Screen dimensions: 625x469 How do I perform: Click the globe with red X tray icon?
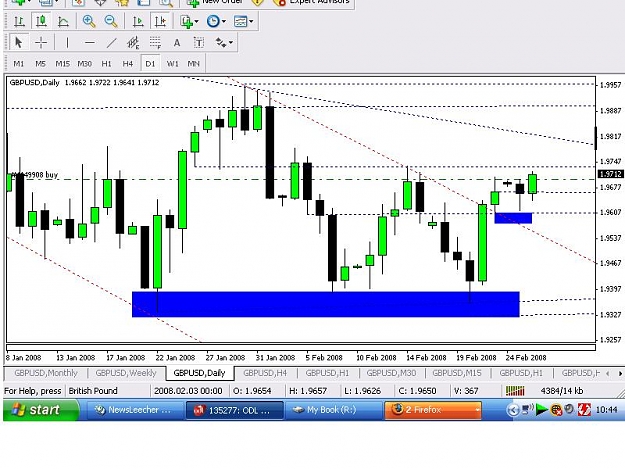pos(556,409)
